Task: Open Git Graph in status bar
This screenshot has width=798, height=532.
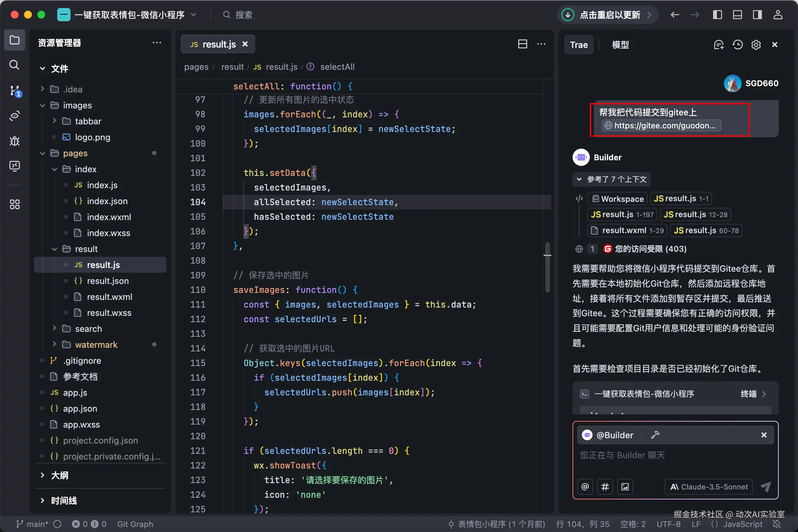Action: click(x=135, y=524)
